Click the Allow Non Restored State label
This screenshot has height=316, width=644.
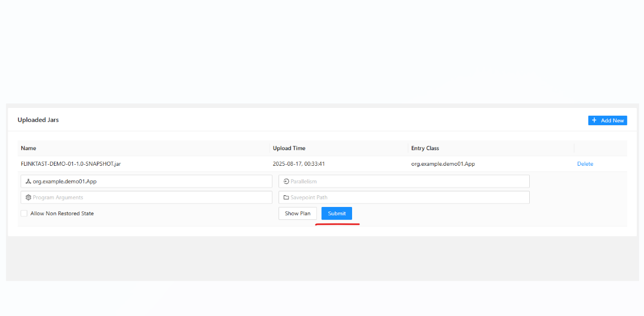[62, 214]
